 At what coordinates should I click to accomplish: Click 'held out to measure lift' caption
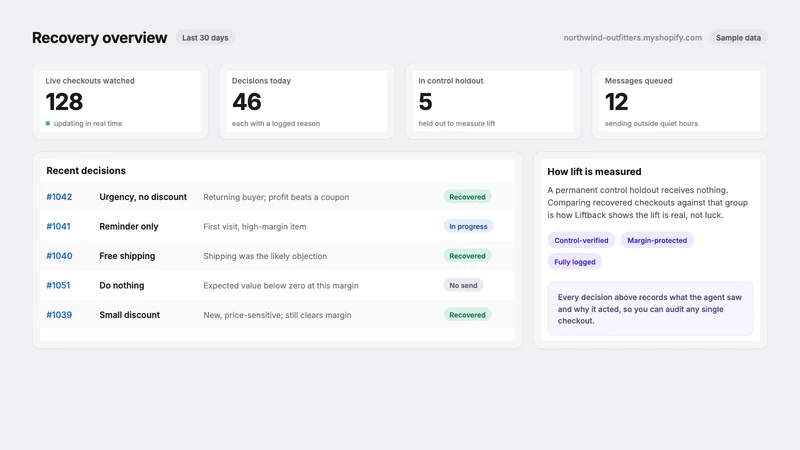457,123
